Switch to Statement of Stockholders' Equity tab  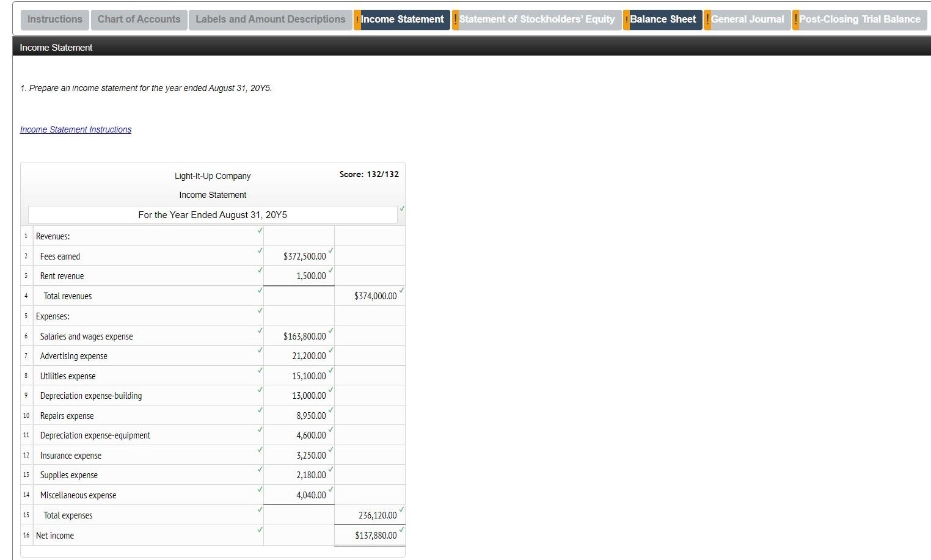[538, 20]
